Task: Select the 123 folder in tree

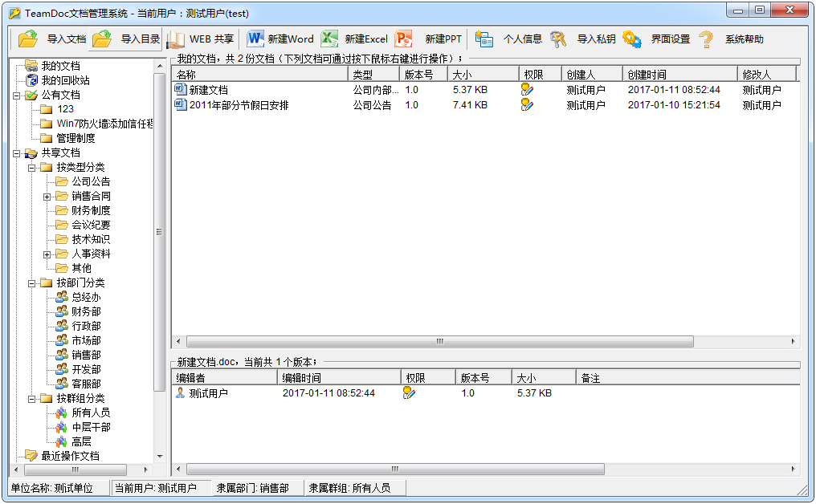Action: pyautogui.click(x=66, y=108)
